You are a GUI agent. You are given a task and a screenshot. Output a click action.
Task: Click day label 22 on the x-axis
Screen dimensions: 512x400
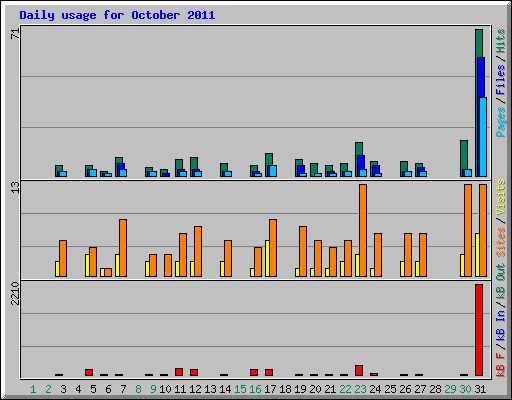pyautogui.click(x=345, y=389)
